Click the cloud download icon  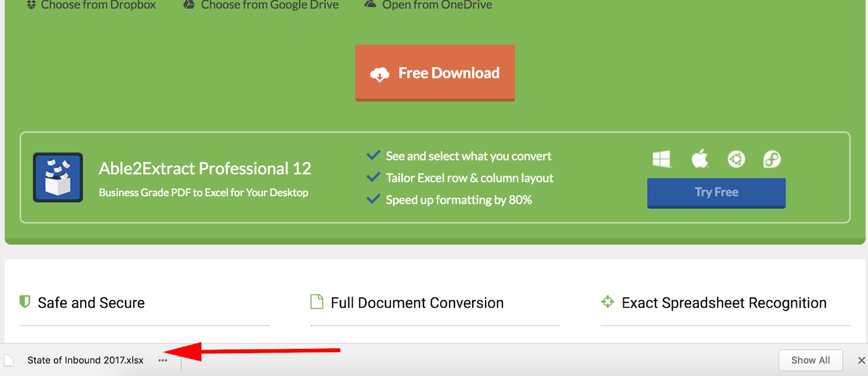[380, 74]
